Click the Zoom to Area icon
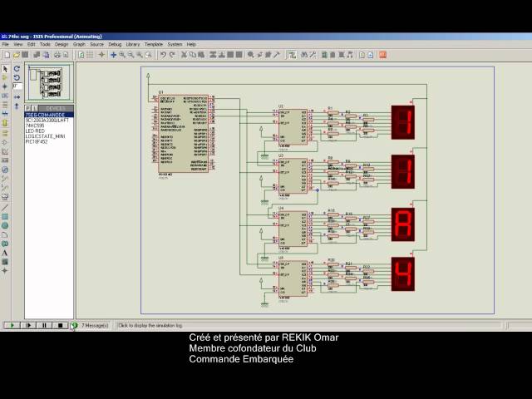This screenshot has width=532, height=399. coord(148,55)
